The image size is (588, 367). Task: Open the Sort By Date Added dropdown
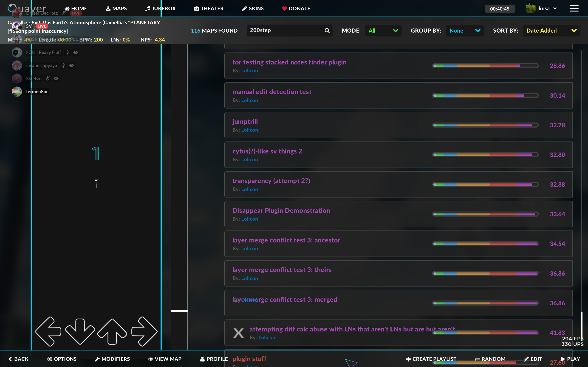551,31
